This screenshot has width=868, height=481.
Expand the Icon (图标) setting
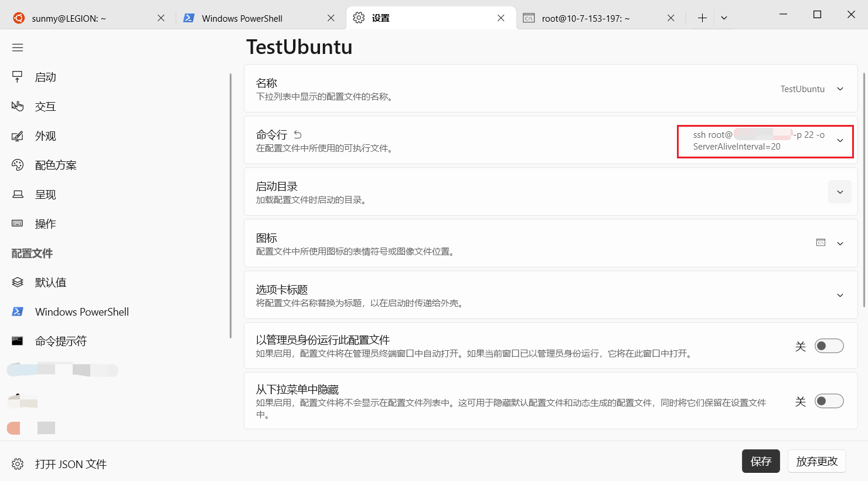coord(840,244)
